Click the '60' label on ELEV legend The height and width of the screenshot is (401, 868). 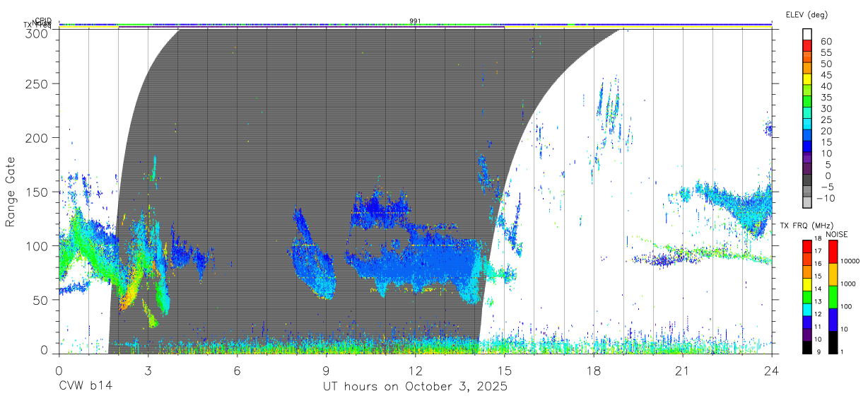pos(826,41)
